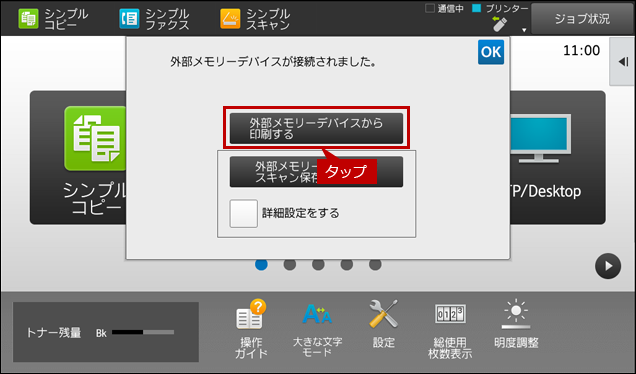Select the second page indicator dot
Viewport: 636px width, 374px height.
tap(290, 264)
